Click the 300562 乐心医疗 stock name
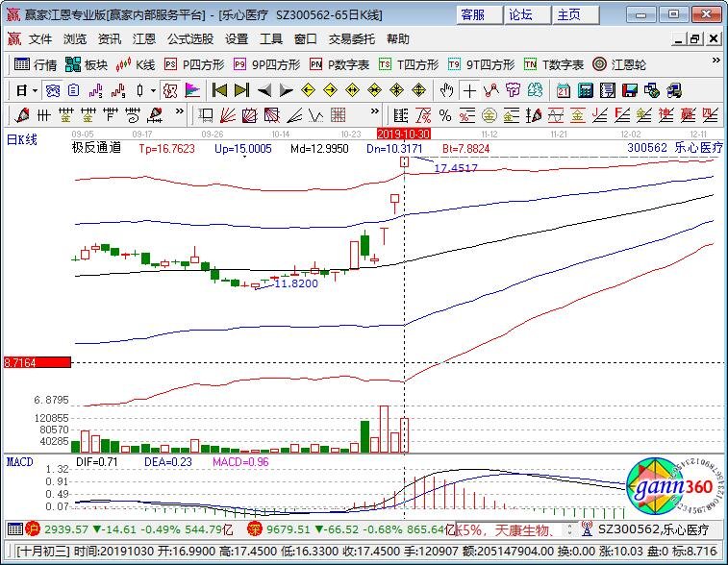This screenshot has height=565, width=728. (x=675, y=148)
